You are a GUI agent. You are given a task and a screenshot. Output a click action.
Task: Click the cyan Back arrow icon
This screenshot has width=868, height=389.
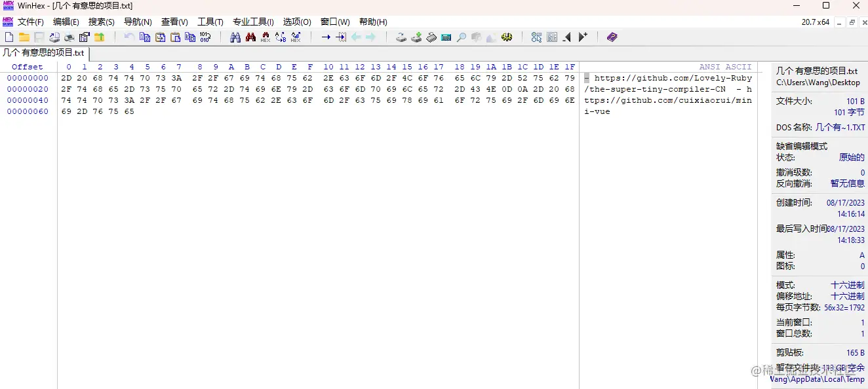pyautogui.click(x=356, y=37)
